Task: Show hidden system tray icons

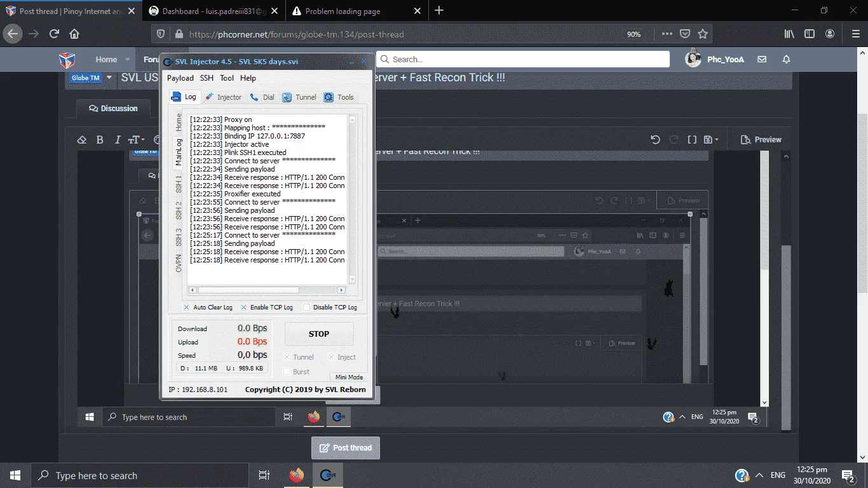Action: coord(759,475)
